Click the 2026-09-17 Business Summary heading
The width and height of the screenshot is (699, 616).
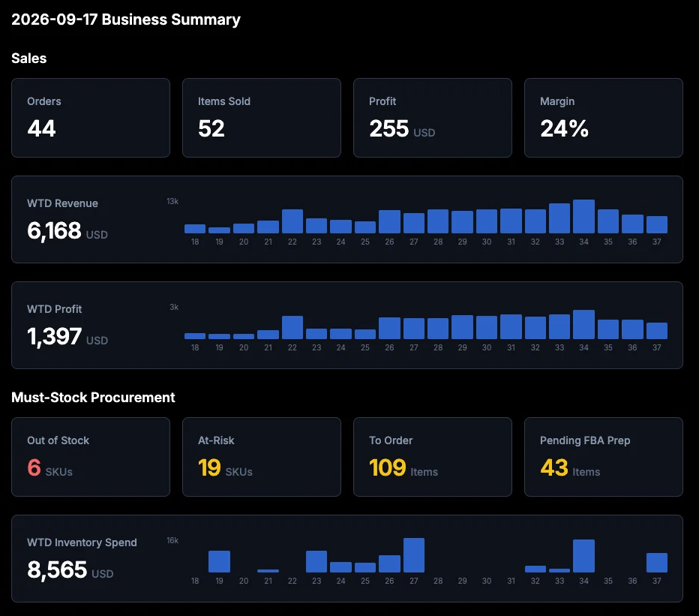click(x=126, y=20)
